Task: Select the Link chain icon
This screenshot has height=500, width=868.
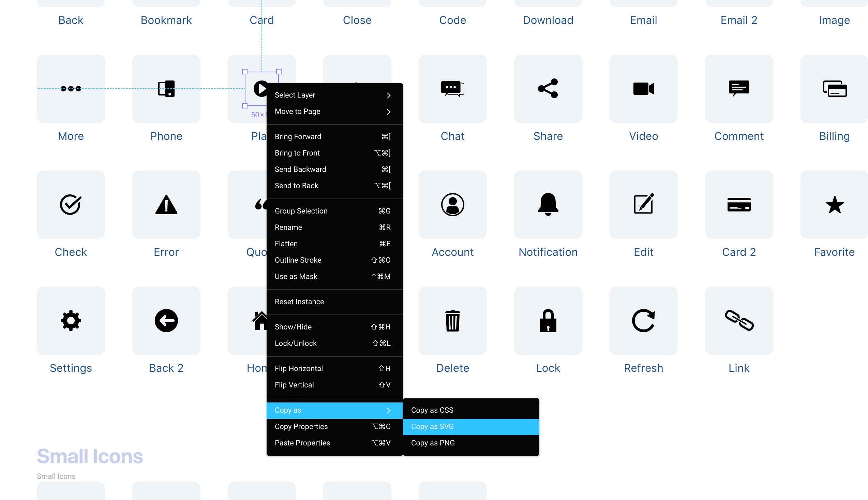Action: tap(738, 320)
